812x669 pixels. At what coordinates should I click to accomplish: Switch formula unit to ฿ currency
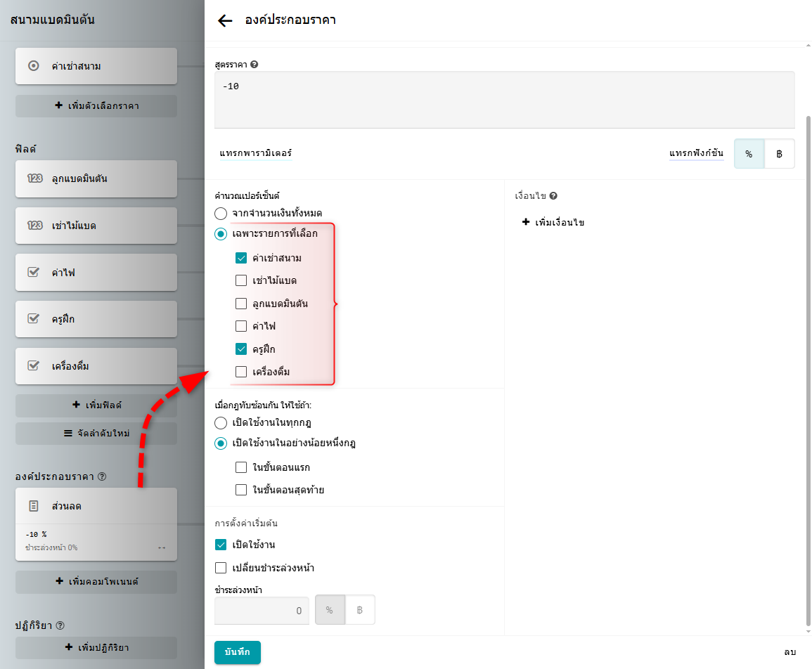click(x=779, y=154)
